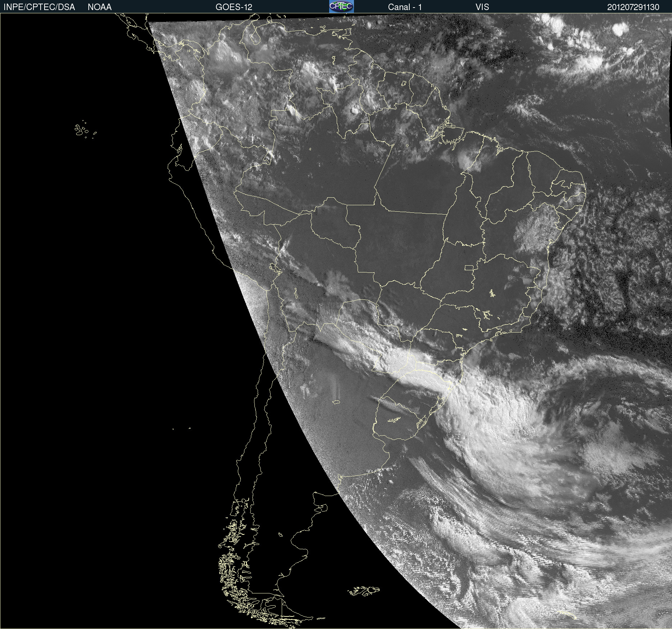Click the GOES-12 satellite label

234,7
